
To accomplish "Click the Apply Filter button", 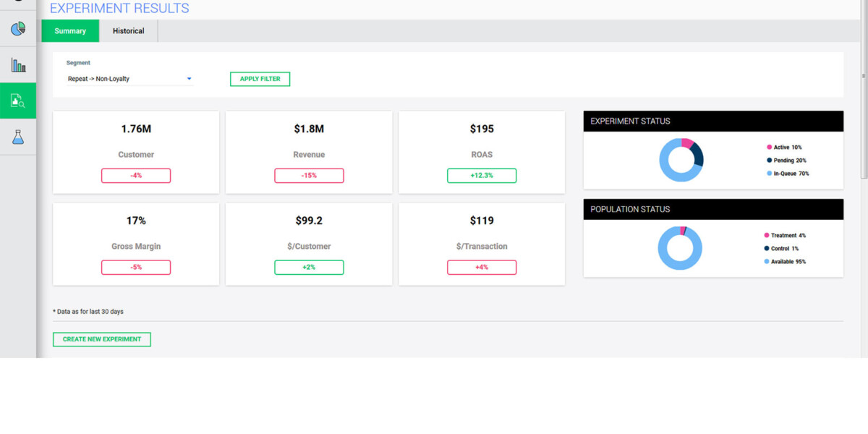I will [x=260, y=79].
